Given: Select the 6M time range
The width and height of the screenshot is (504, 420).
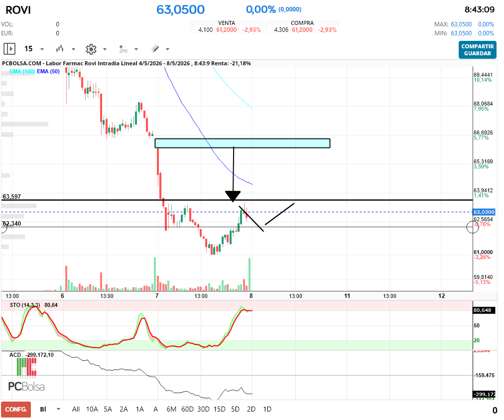Looking at the screenshot, I should tap(171, 409).
